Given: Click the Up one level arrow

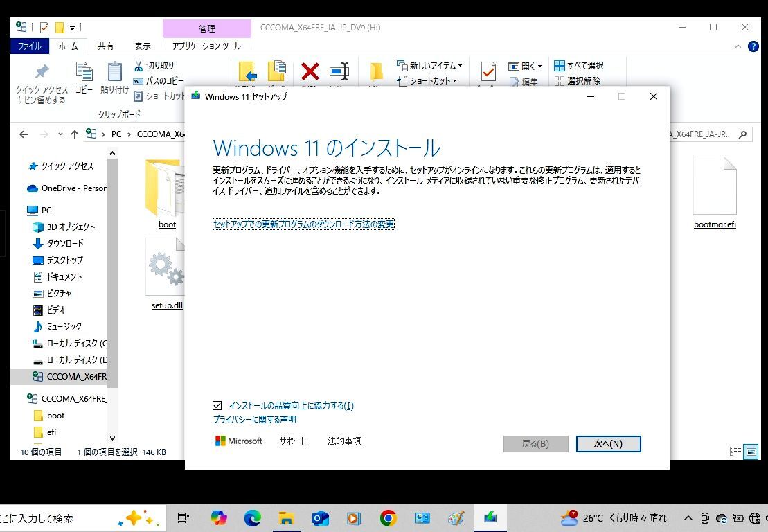Looking at the screenshot, I should coord(75,134).
